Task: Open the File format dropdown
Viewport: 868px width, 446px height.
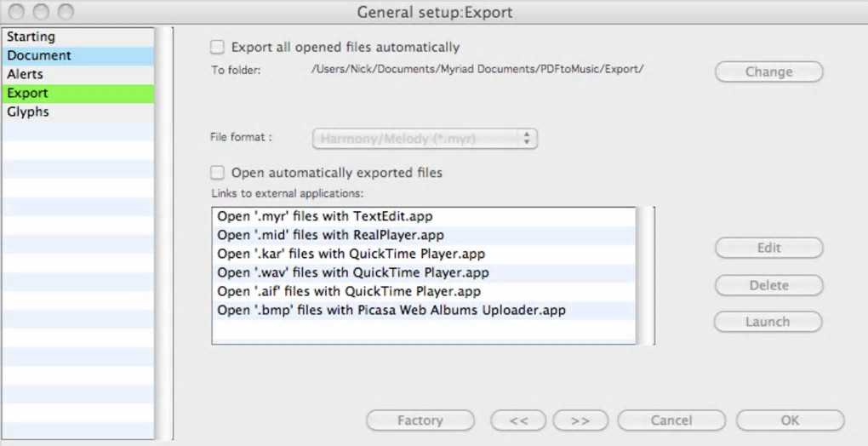Action: tap(425, 139)
